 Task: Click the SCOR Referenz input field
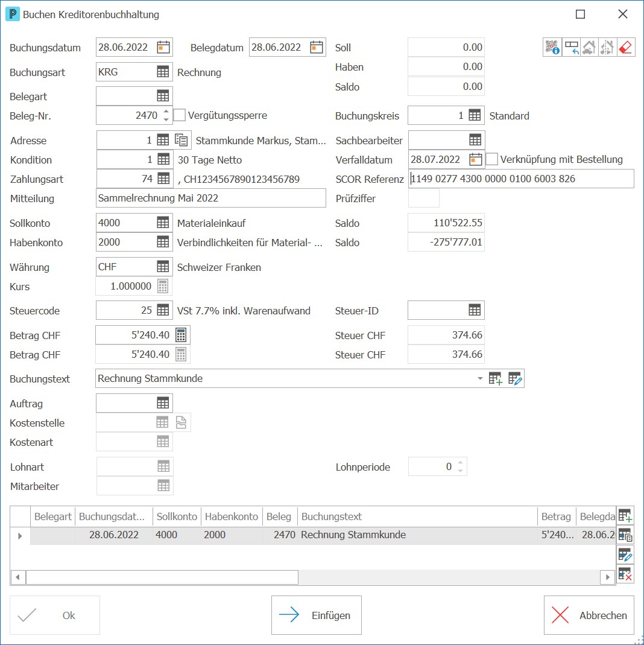tap(521, 179)
